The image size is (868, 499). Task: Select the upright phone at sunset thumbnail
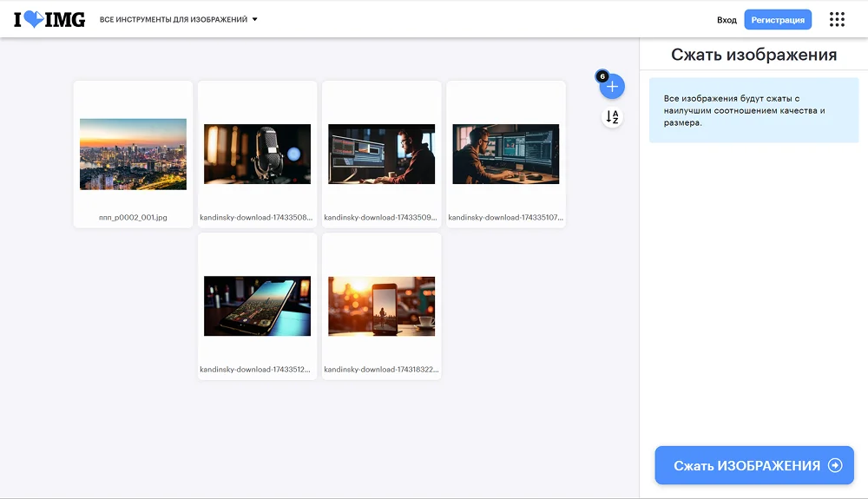(381, 305)
